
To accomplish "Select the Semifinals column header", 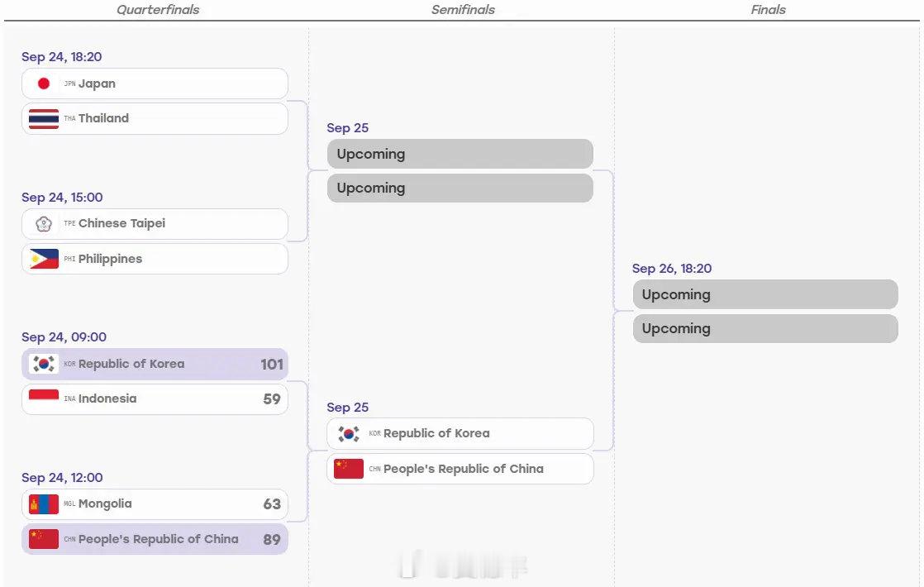I will coord(463,9).
